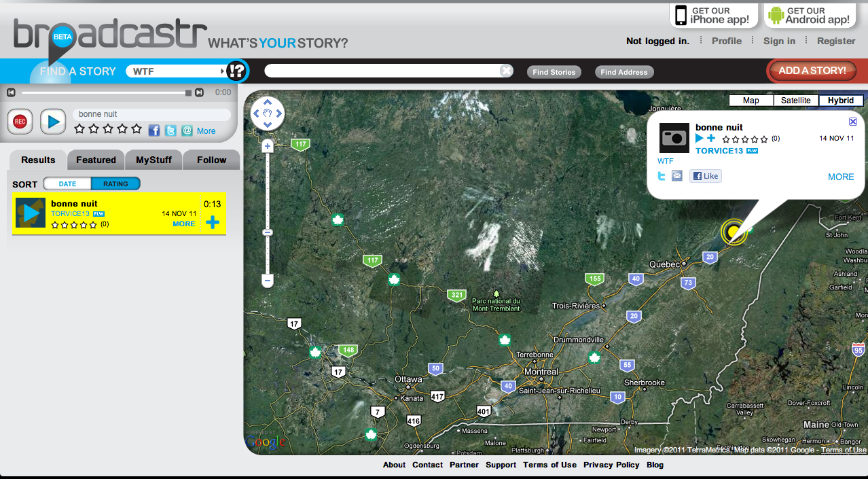Share story on Twitter from player panel
This screenshot has width=868, height=479.
170,130
